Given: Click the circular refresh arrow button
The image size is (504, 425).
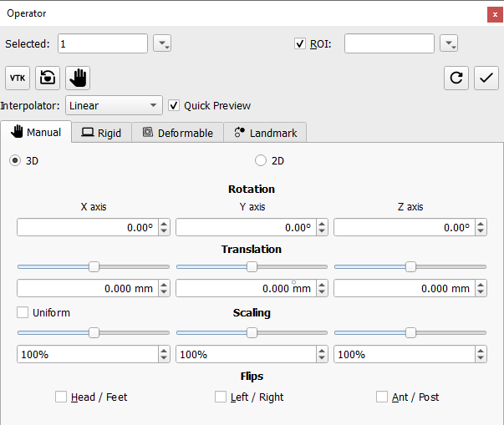Looking at the screenshot, I should (x=456, y=78).
